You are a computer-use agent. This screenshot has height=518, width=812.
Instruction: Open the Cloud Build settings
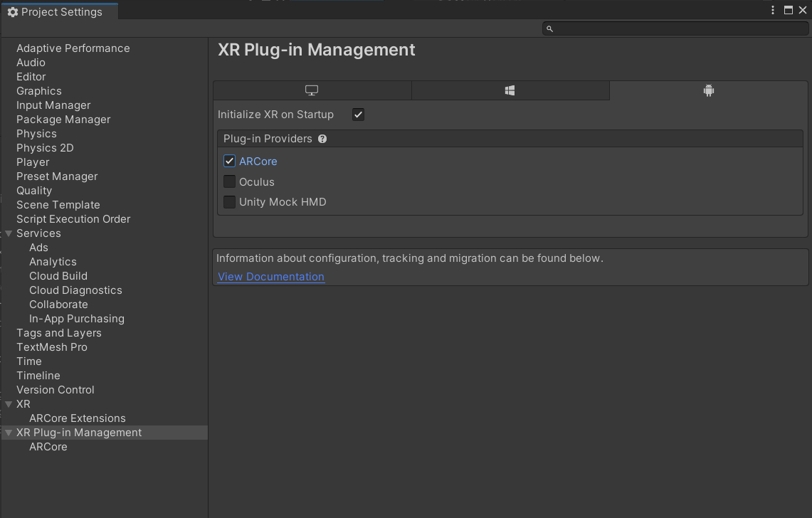click(58, 276)
